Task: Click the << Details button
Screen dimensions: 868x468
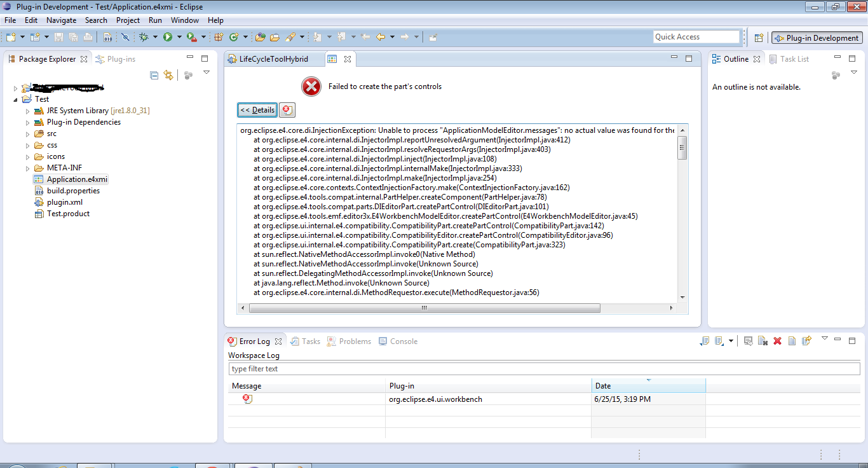Action: click(x=257, y=110)
